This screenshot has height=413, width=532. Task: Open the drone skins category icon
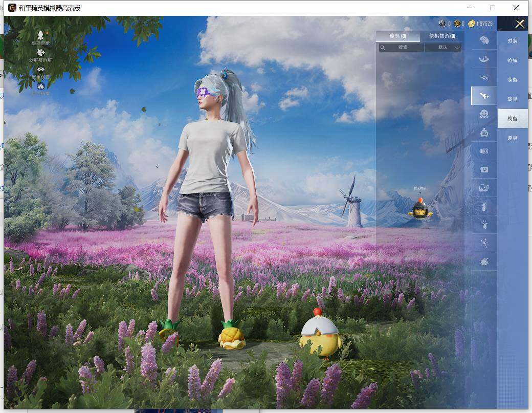[x=484, y=77]
